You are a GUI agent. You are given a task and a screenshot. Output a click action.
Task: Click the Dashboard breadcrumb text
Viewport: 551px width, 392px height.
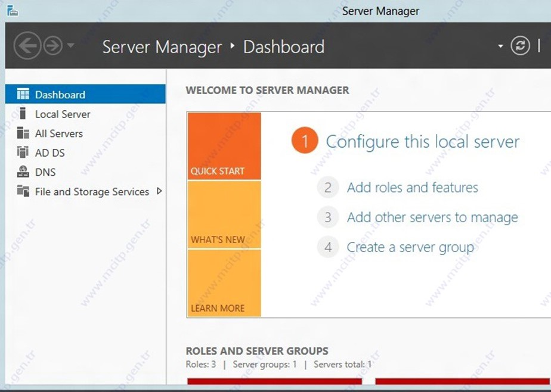[284, 46]
